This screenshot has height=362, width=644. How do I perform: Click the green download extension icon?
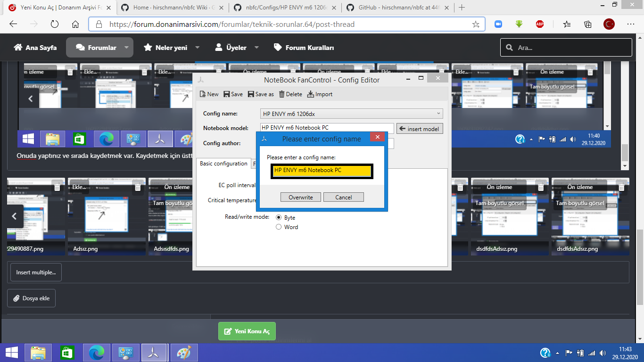[519, 24]
